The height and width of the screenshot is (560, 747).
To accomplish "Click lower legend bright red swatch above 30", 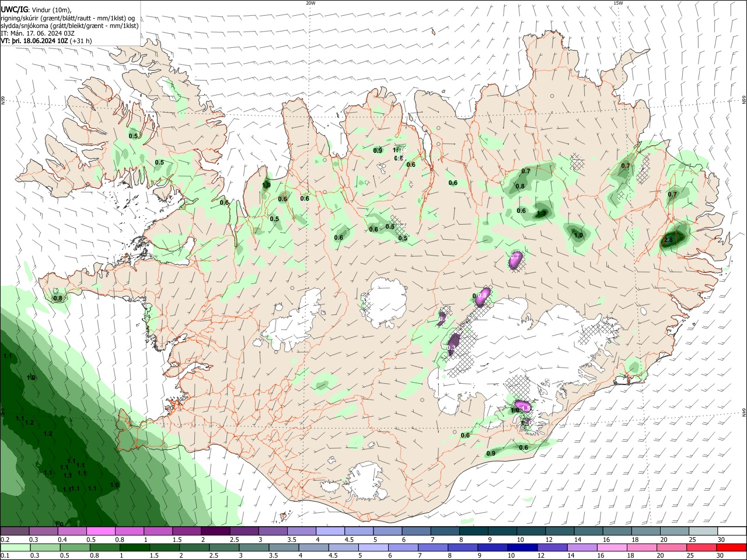I will (732, 548).
